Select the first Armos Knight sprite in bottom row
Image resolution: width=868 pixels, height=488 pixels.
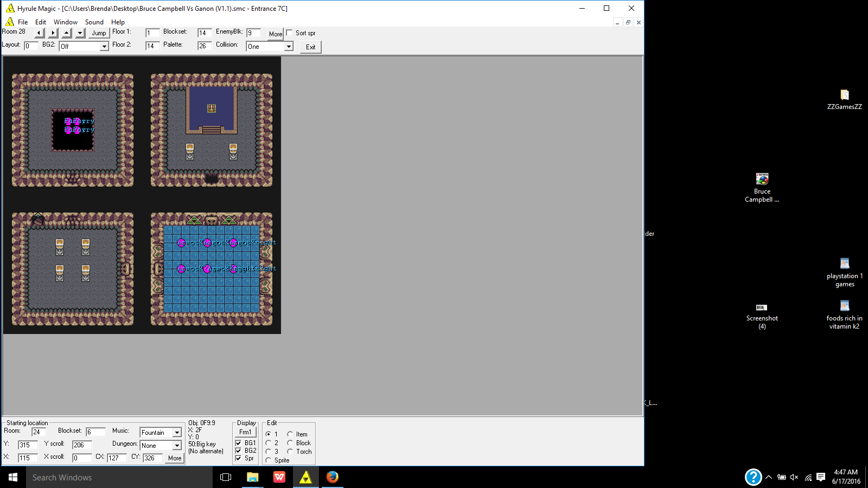[181, 268]
